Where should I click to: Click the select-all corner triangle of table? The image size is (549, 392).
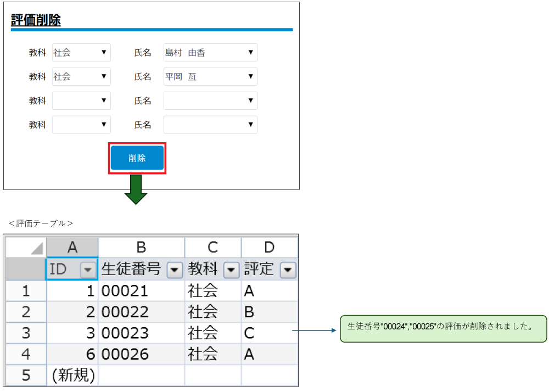[x=37, y=248]
